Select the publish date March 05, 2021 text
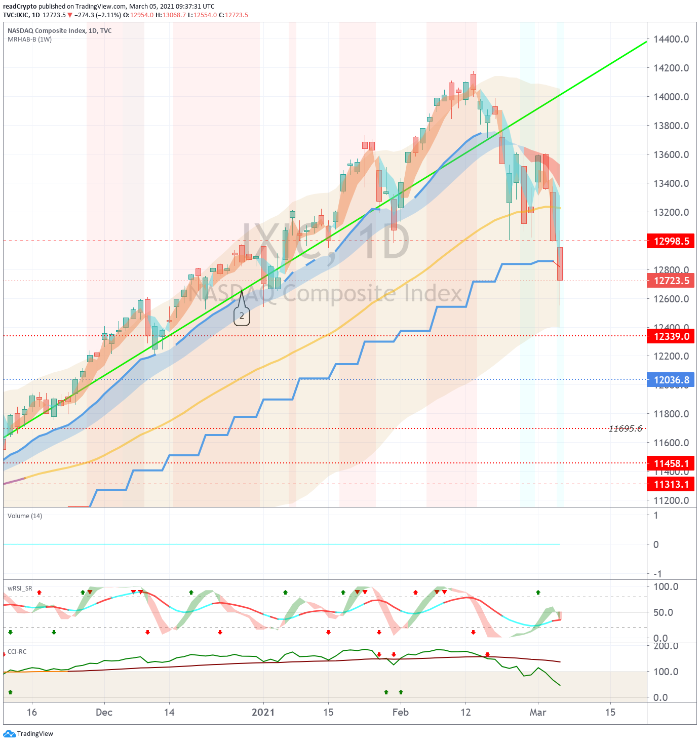This screenshot has height=743, width=700. pyautogui.click(x=152, y=7)
